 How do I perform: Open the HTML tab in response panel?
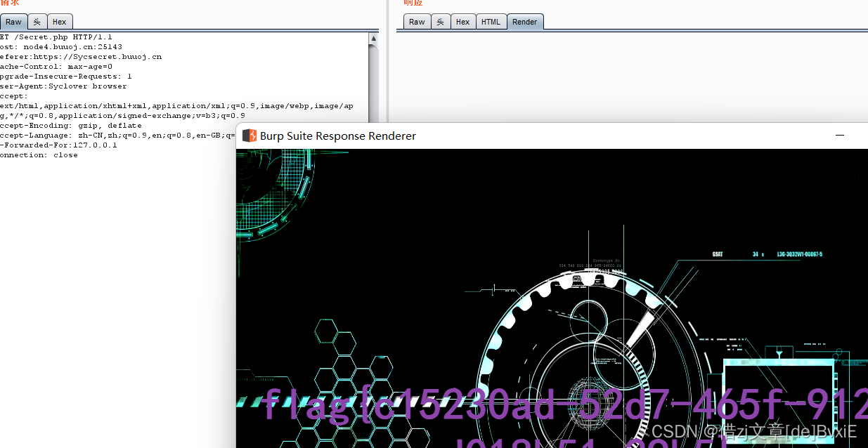click(x=491, y=22)
